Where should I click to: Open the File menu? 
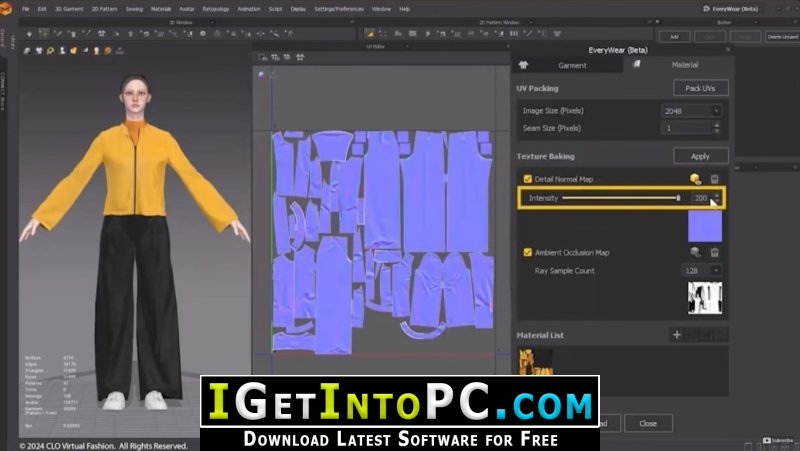click(x=26, y=9)
